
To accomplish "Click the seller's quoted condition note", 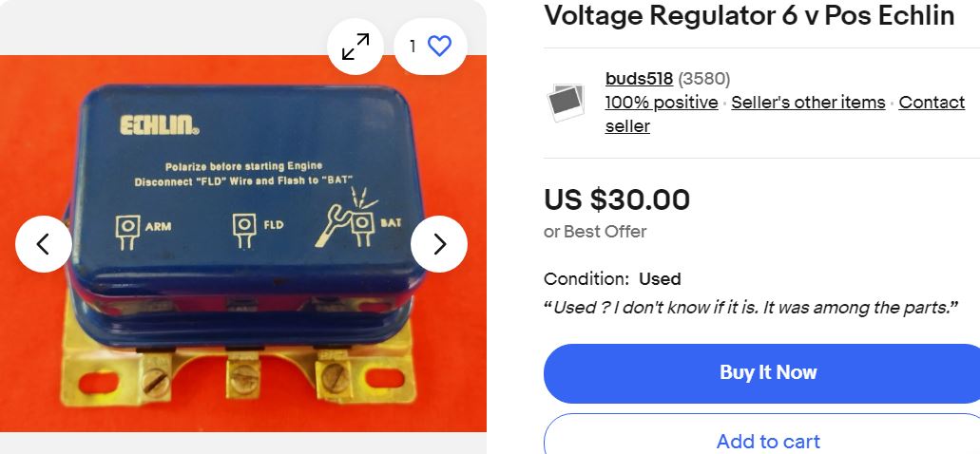I will pos(751,307).
